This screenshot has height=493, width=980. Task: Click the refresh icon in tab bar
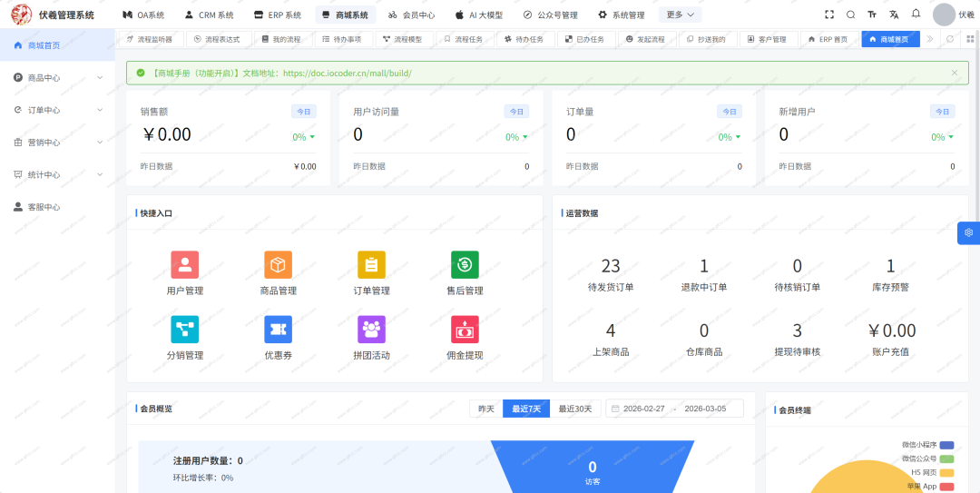(950, 39)
